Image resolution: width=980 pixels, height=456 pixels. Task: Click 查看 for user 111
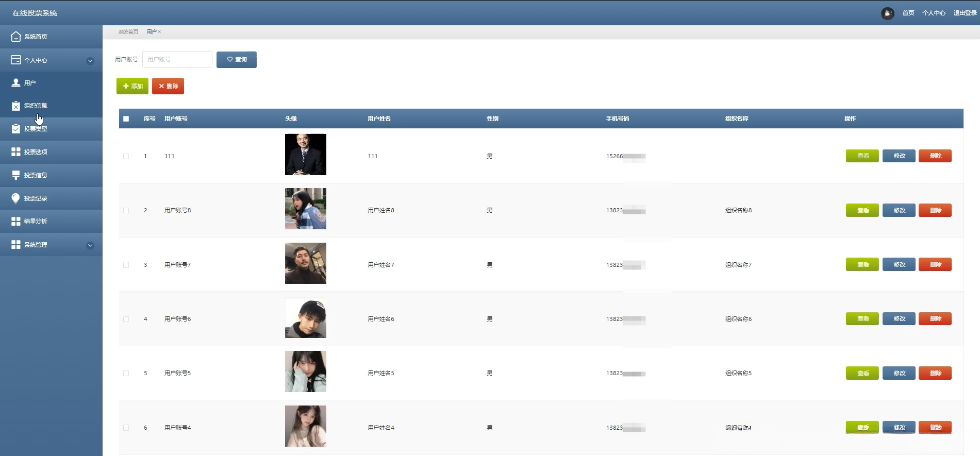pos(862,156)
